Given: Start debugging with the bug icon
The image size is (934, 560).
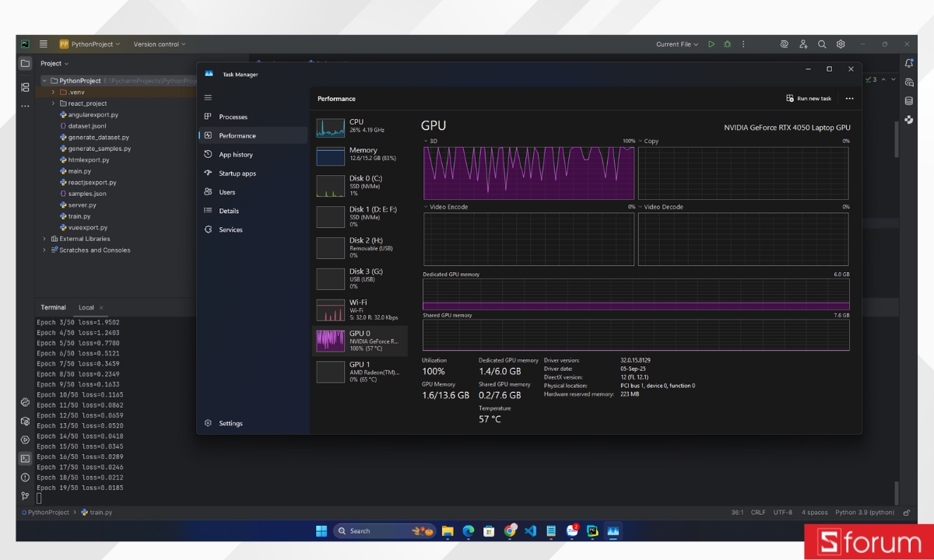Looking at the screenshot, I should point(727,44).
